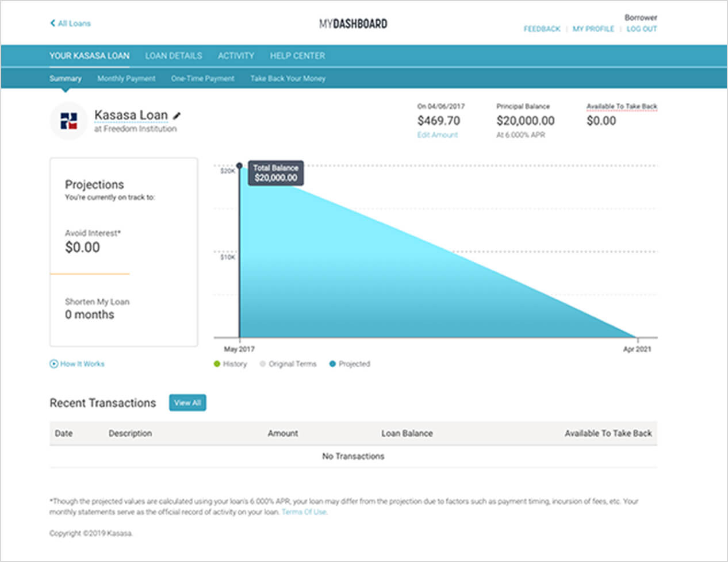Go to Take Back Your Money
Image resolution: width=728 pixels, height=562 pixels.
pyautogui.click(x=288, y=78)
